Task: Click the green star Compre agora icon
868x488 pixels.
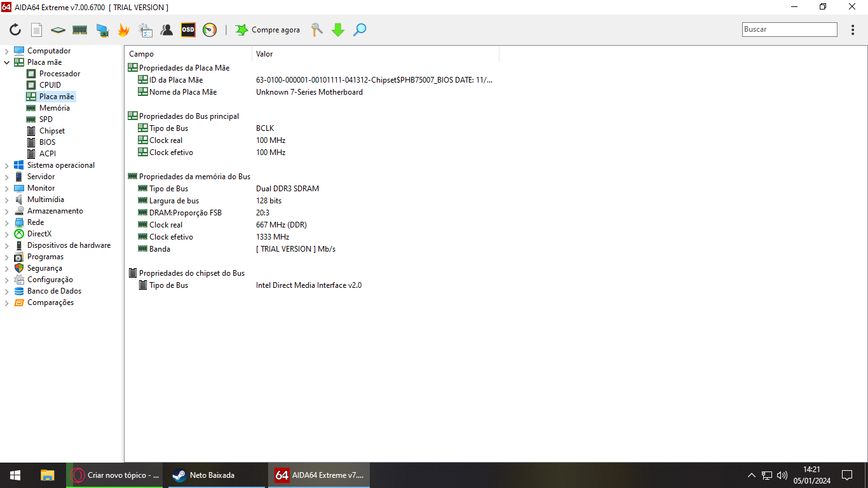Action: [x=241, y=30]
